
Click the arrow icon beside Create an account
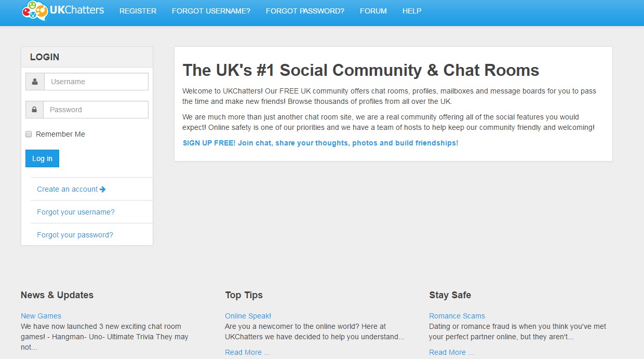click(x=103, y=189)
